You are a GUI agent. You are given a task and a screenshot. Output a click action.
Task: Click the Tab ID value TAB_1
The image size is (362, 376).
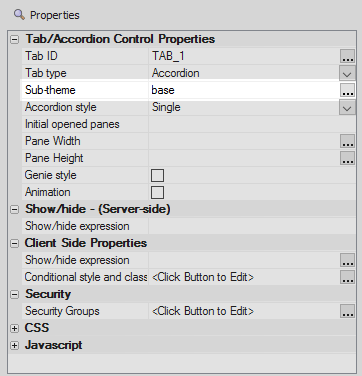coord(168,56)
